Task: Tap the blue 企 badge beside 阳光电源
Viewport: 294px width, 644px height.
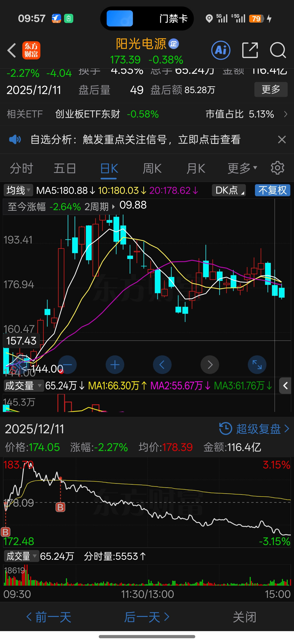Action: click(x=174, y=44)
